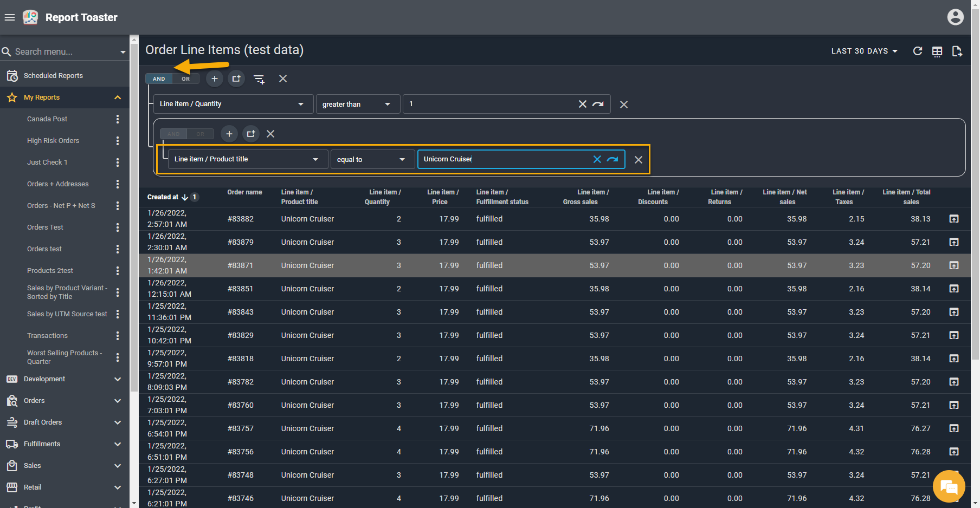Add a filter condition with top plus button
Image resolution: width=980 pixels, height=508 pixels.
coord(215,79)
